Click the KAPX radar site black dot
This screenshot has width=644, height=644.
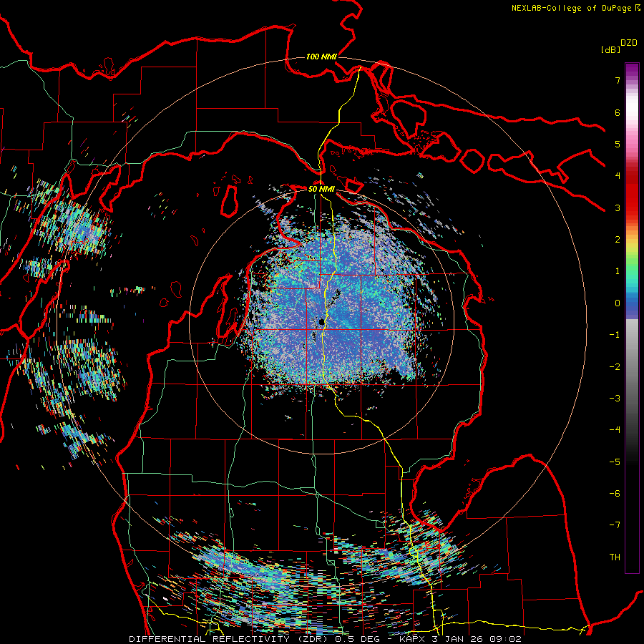point(321,321)
